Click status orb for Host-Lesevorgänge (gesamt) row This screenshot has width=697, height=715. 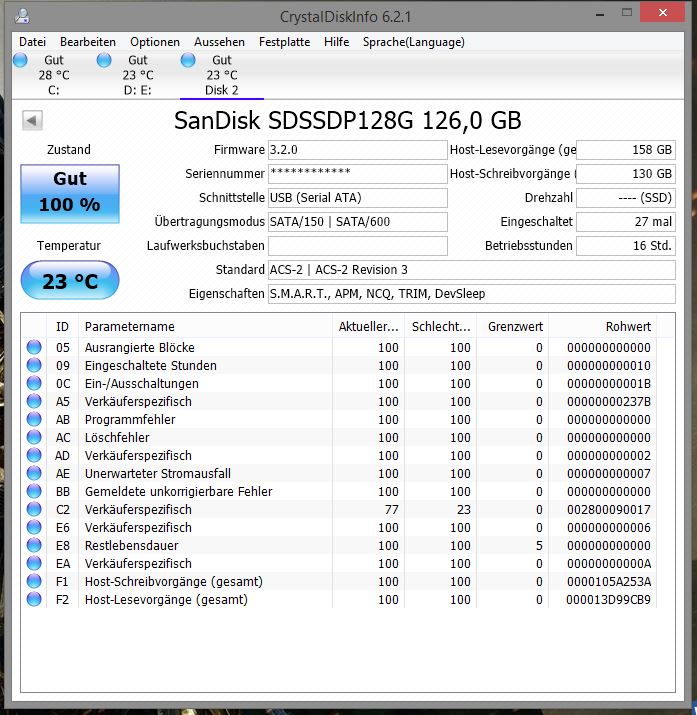pos(34,599)
